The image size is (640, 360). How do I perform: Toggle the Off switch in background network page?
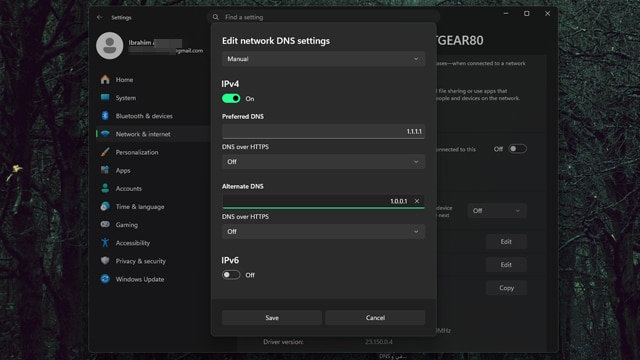pyautogui.click(x=517, y=149)
